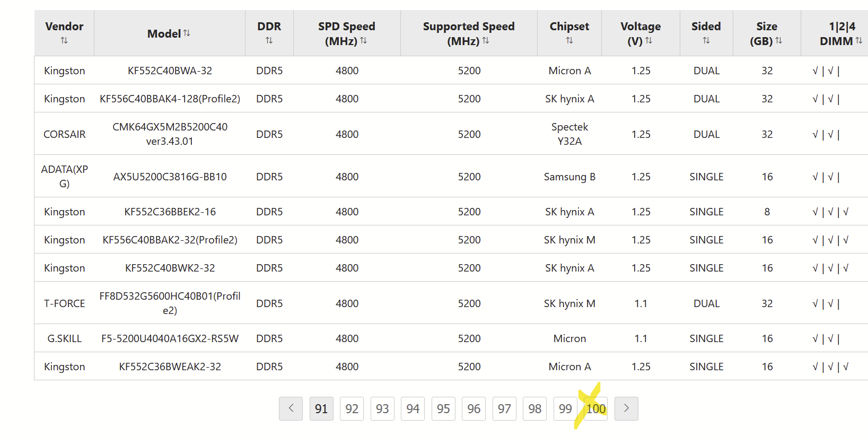This screenshot has width=868, height=436.
Task: Click the Vendor header label
Action: point(64,26)
